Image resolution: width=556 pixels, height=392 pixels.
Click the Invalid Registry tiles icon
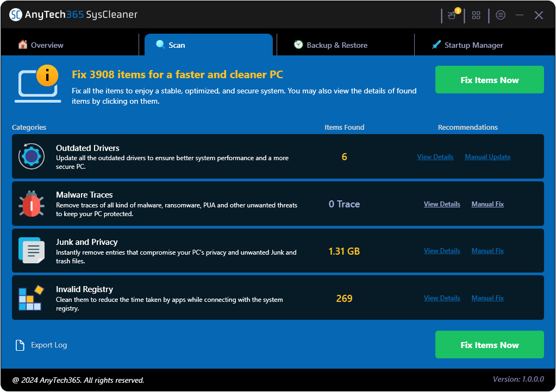click(x=31, y=298)
